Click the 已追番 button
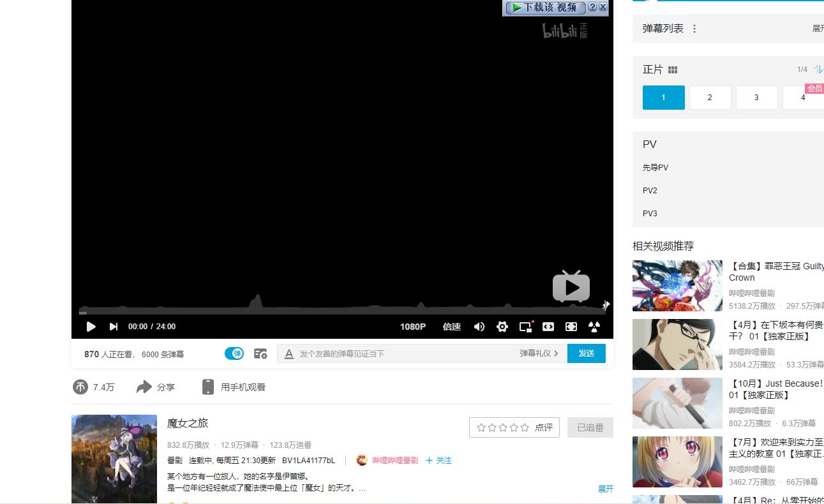824x504 pixels. click(590, 427)
